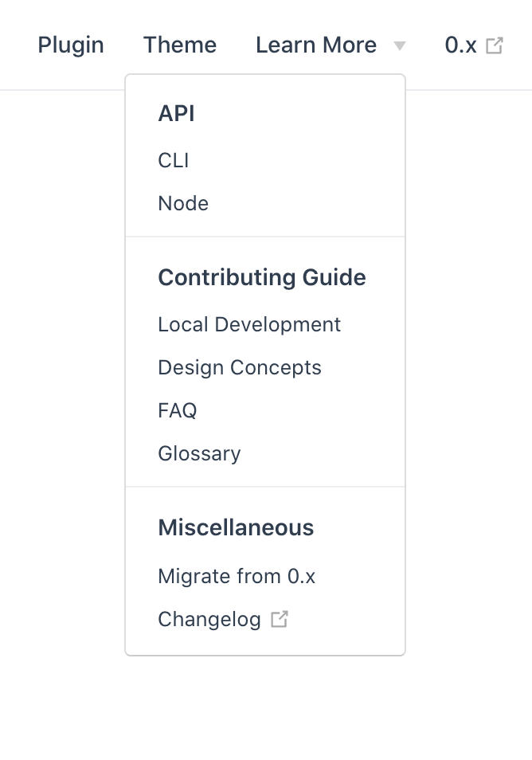Open the Node API page
The height and width of the screenshot is (760, 532).
coord(182,203)
